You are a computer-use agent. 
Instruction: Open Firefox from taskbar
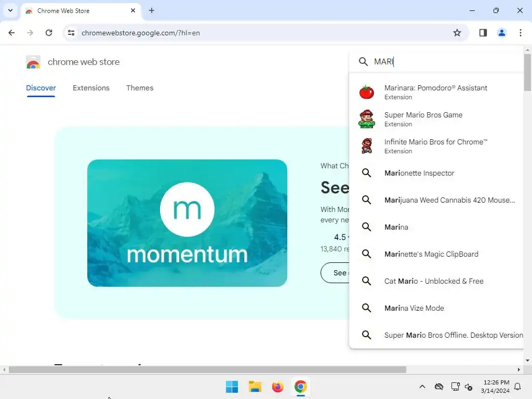[x=277, y=387]
